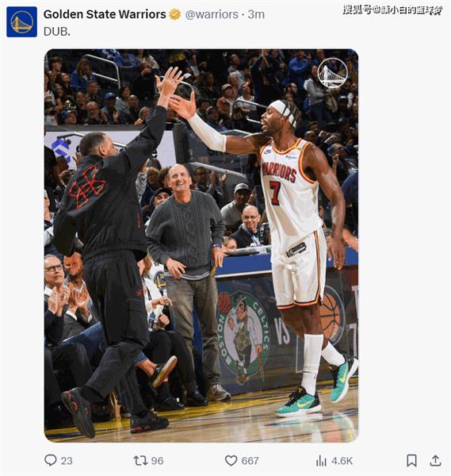451x476 pixels.
Task: Open view analytics bar chart icon
Action: [x=321, y=461]
